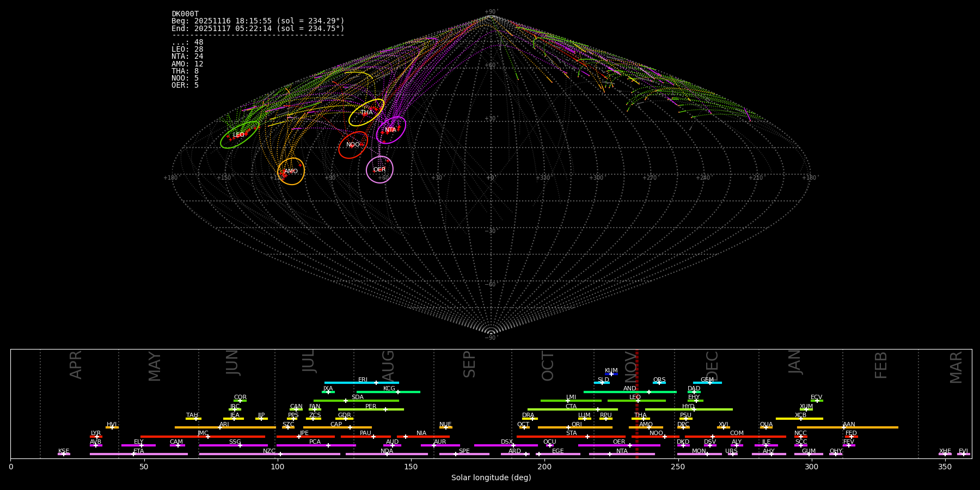Click the AUG month label
980x490 pixels.
tap(388, 366)
